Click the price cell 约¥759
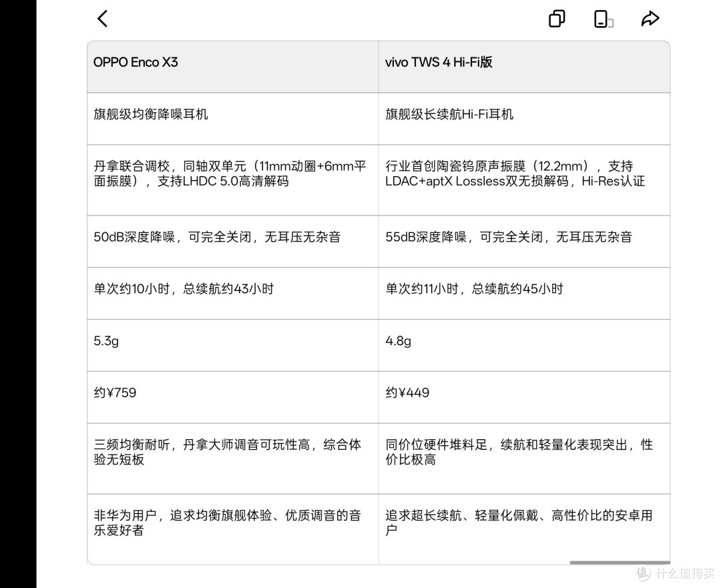Image resolution: width=721 pixels, height=588 pixels. click(x=233, y=397)
